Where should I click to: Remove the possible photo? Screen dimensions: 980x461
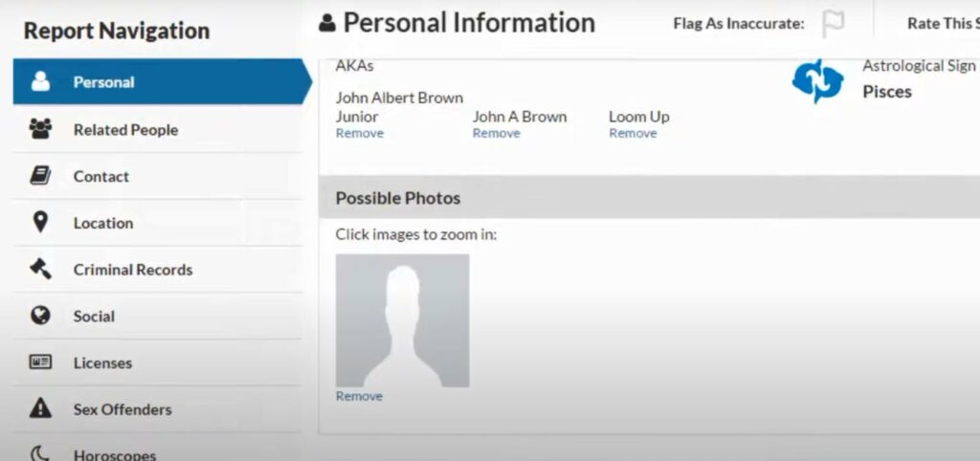coord(359,396)
